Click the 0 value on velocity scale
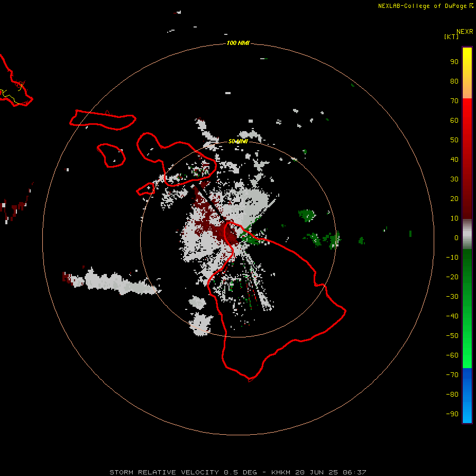Viewport: 476px width, 476px height. (456, 237)
